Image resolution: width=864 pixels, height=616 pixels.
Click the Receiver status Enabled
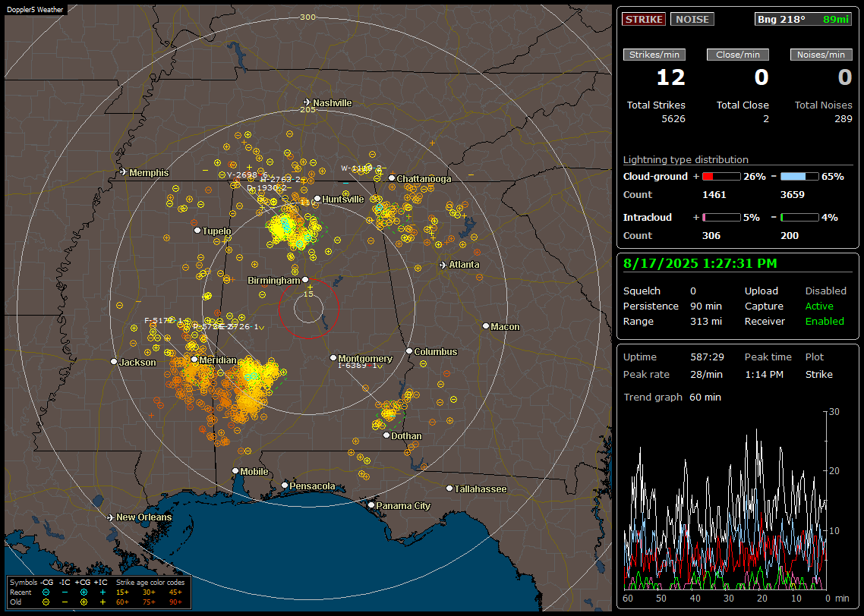[825, 322]
